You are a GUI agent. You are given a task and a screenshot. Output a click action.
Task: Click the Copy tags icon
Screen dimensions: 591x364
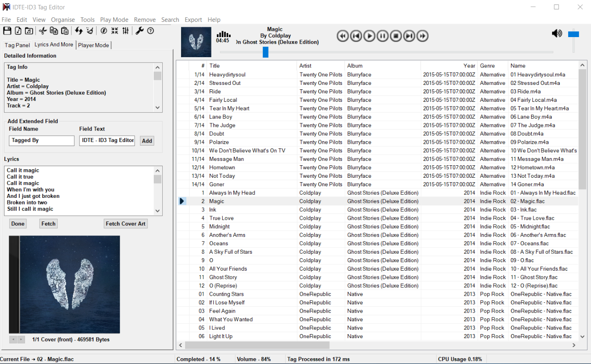coord(54,31)
